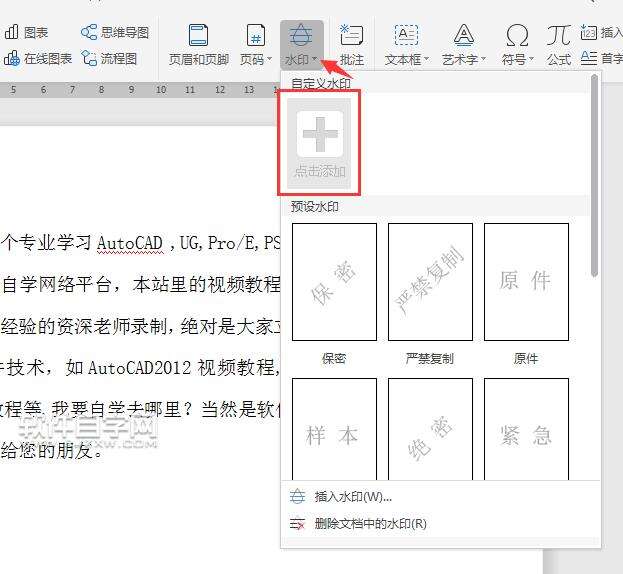This screenshot has height=574, width=623.
Task: Select the 严禁复制 preset watermark thumbnail
Action: [430, 282]
